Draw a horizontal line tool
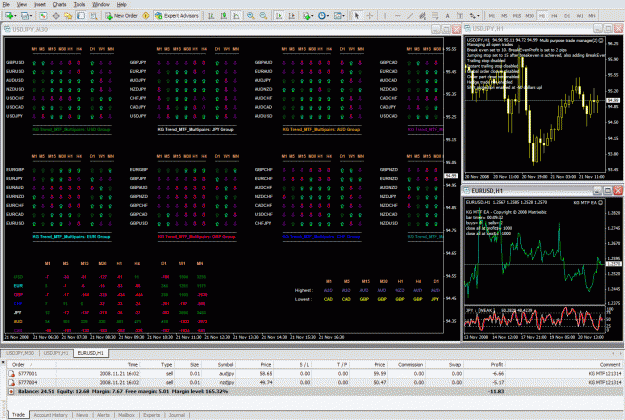 [x=397, y=16]
